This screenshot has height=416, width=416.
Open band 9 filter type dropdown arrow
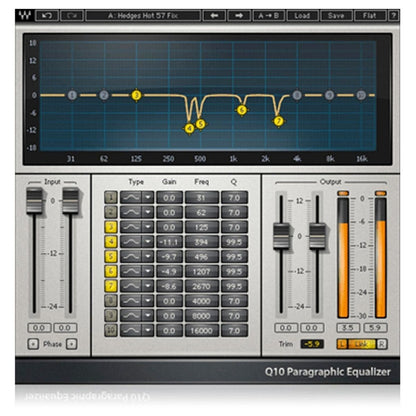pyautogui.click(x=148, y=316)
